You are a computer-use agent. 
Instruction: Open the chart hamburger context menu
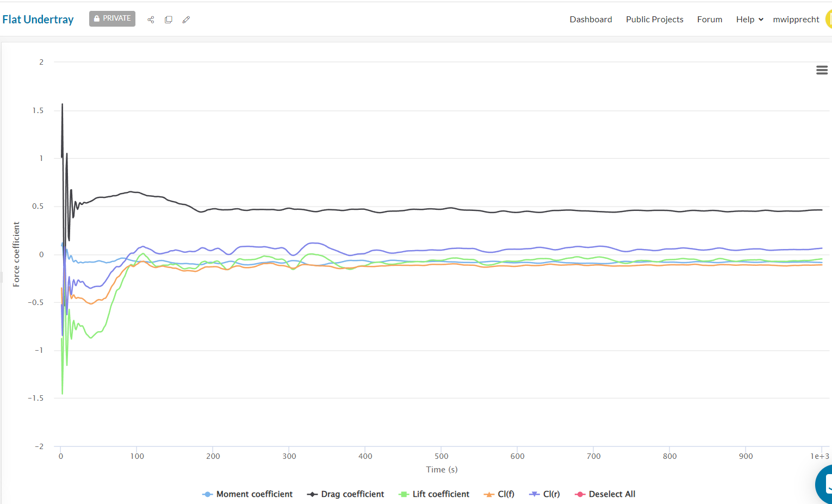[822, 70]
